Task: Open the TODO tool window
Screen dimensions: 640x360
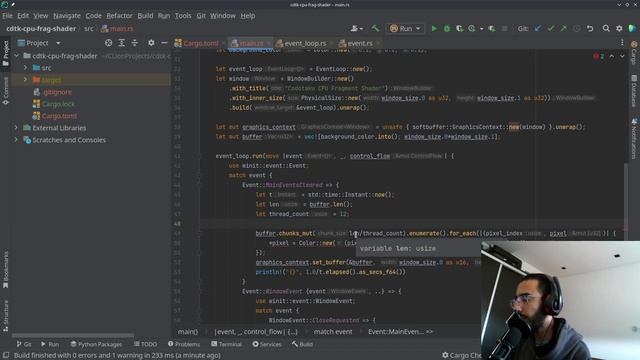Action: pos(145,344)
